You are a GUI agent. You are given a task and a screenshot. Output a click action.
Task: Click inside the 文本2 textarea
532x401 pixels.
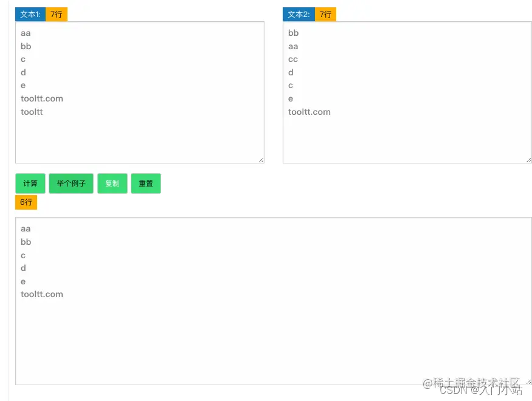407,92
